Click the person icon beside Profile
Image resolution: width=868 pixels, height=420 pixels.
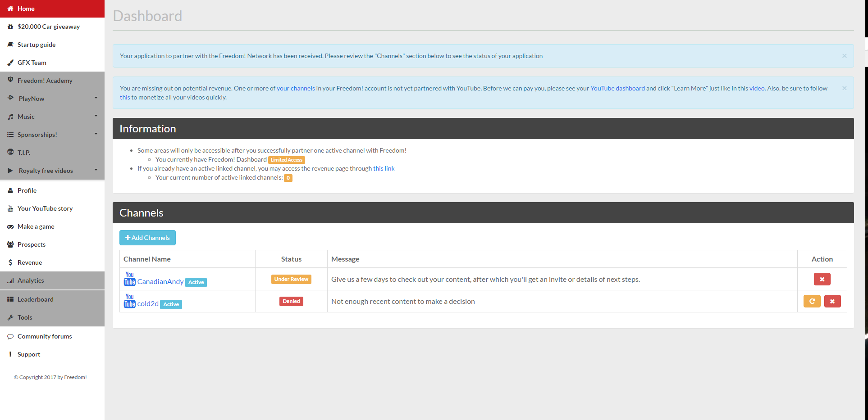coord(10,190)
